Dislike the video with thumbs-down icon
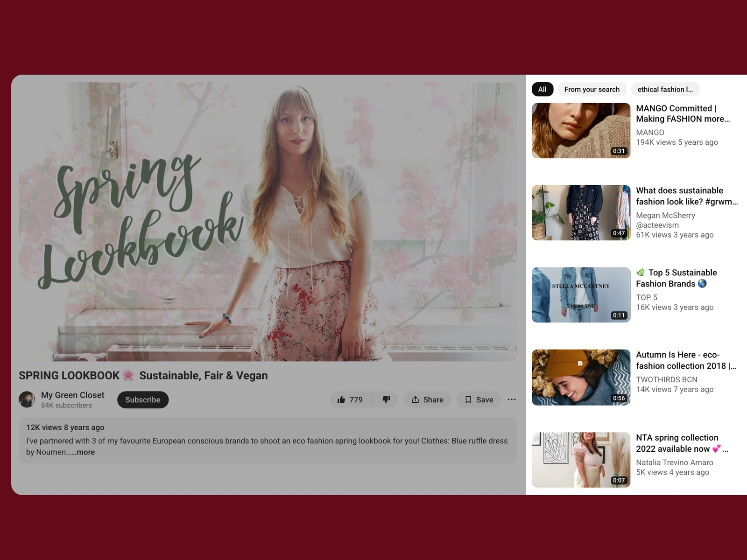Viewport: 747px width, 560px height. pos(386,399)
